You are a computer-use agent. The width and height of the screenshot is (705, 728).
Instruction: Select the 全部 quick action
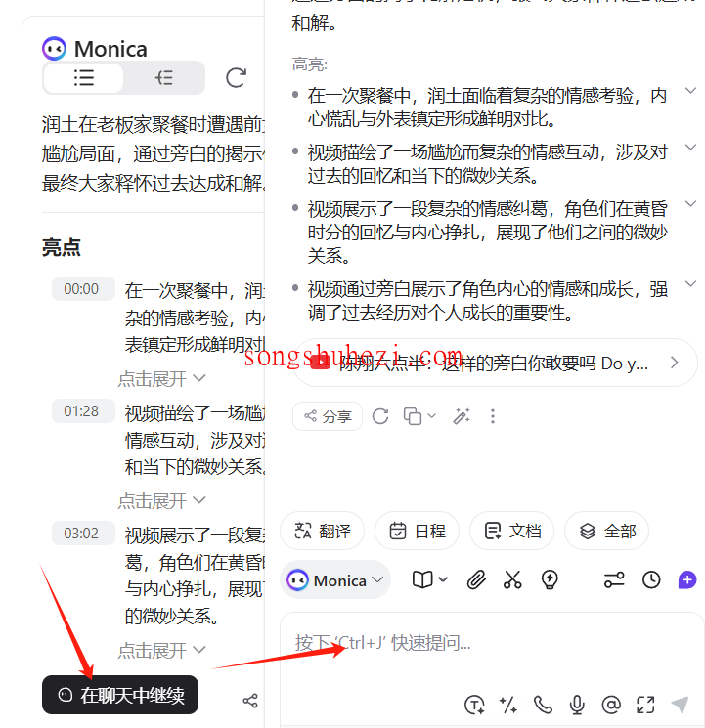[606, 531]
